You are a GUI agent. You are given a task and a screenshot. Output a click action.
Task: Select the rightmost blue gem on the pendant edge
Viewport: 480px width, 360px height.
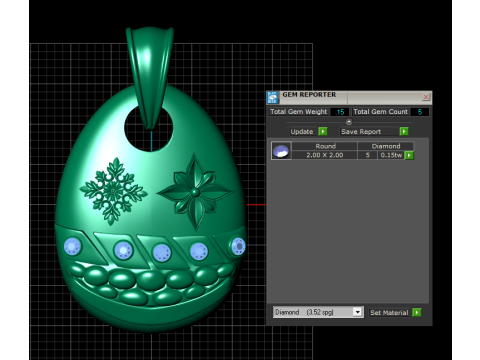coord(238,246)
